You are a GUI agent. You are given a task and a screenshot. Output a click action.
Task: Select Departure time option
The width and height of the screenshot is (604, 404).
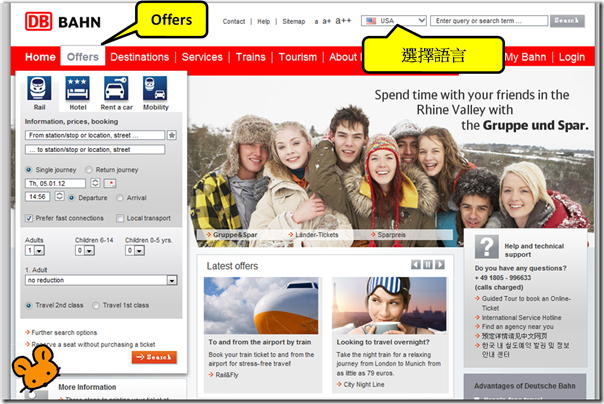72,198
